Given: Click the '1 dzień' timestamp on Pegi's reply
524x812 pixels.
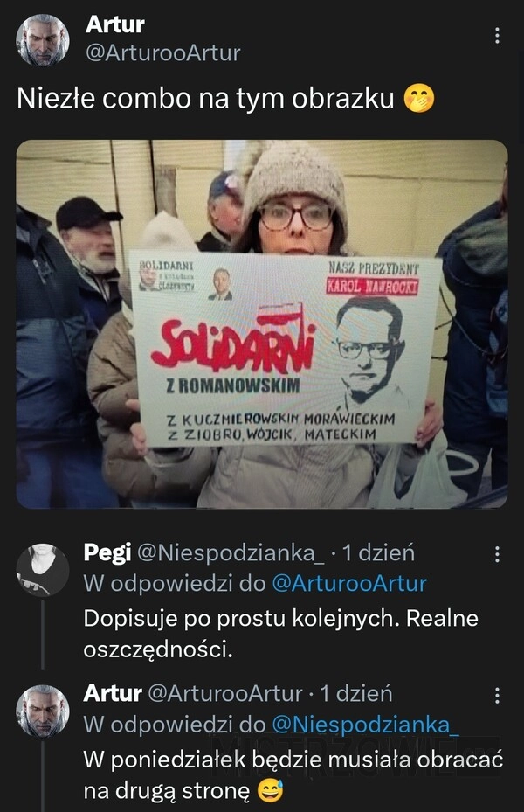Looking at the screenshot, I should (x=379, y=553).
